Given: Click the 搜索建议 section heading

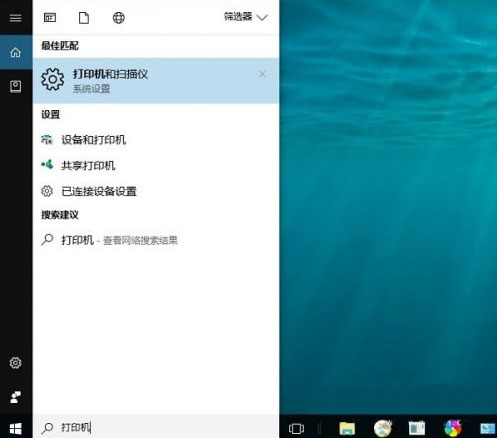Looking at the screenshot, I should (60, 215).
